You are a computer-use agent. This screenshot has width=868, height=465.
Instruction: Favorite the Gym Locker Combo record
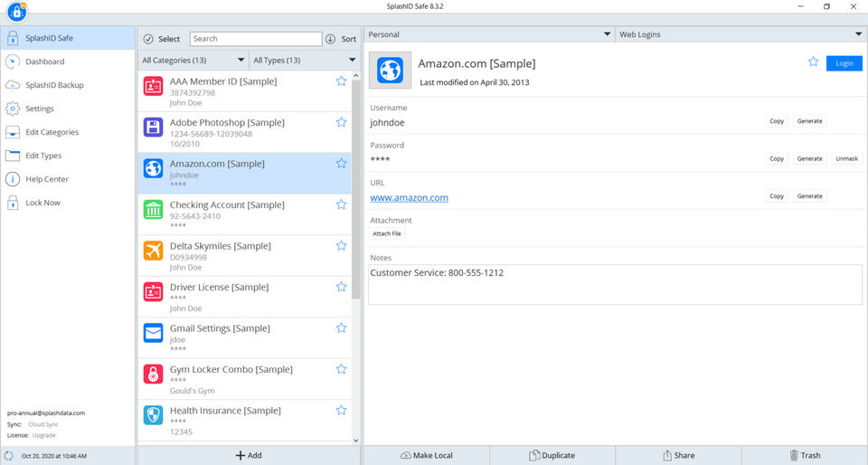point(341,369)
